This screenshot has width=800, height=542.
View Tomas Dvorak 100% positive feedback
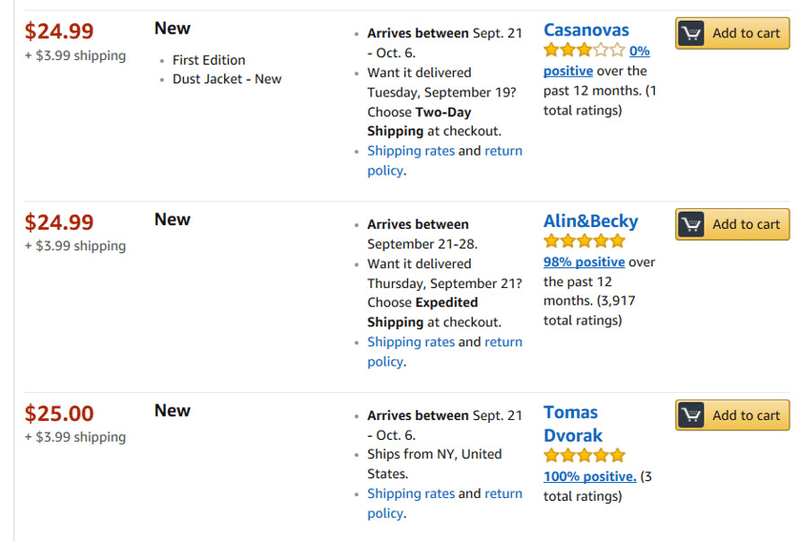(x=590, y=476)
